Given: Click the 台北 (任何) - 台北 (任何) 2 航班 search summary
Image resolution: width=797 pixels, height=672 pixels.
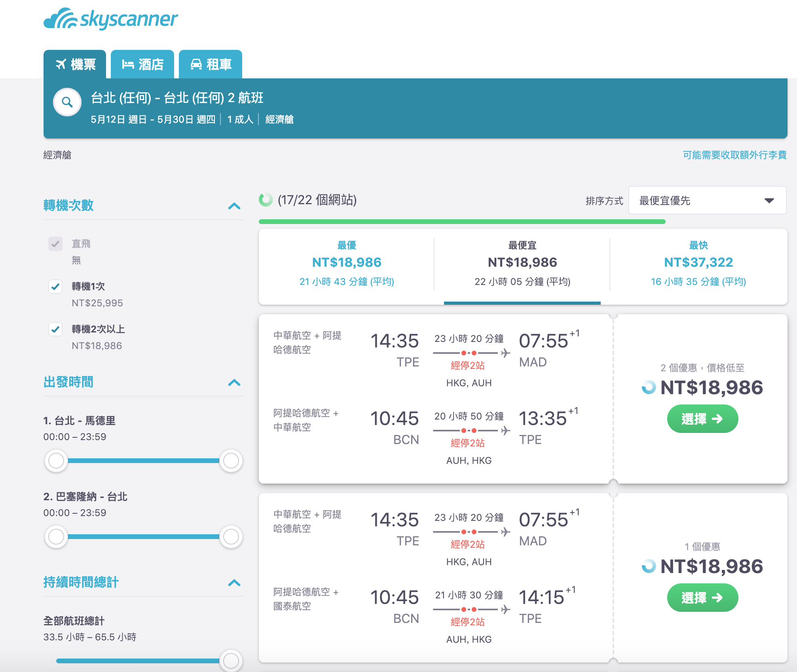Looking at the screenshot, I should click(x=177, y=98).
